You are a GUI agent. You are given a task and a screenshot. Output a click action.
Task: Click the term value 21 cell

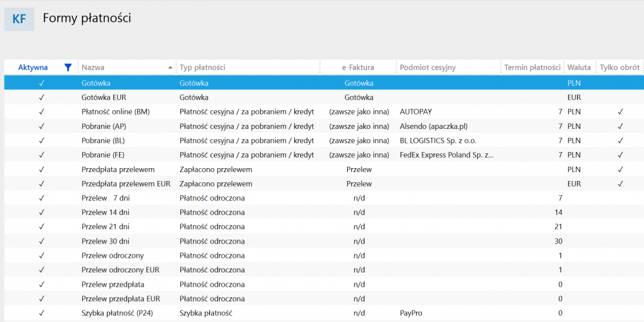pyautogui.click(x=558, y=227)
